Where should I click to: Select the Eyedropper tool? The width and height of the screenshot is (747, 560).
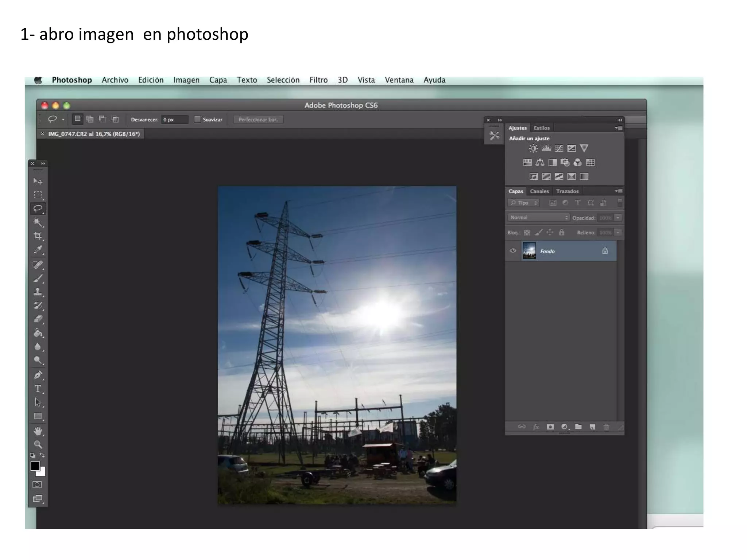(x=38, y=250)
